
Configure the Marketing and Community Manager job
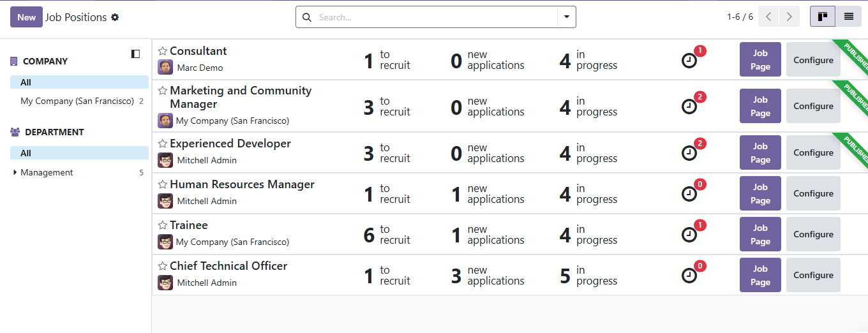[x=812, y=107]
